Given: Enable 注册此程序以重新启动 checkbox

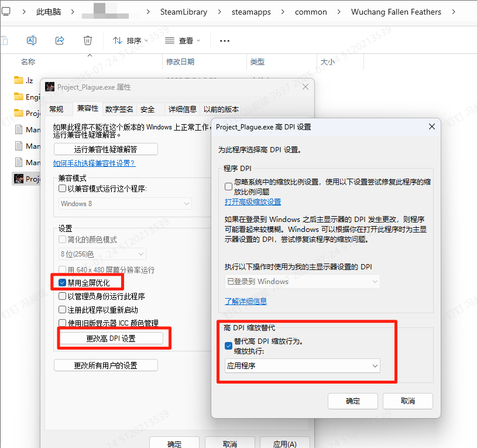Looking at the screenshot, I should click(62, 310).
